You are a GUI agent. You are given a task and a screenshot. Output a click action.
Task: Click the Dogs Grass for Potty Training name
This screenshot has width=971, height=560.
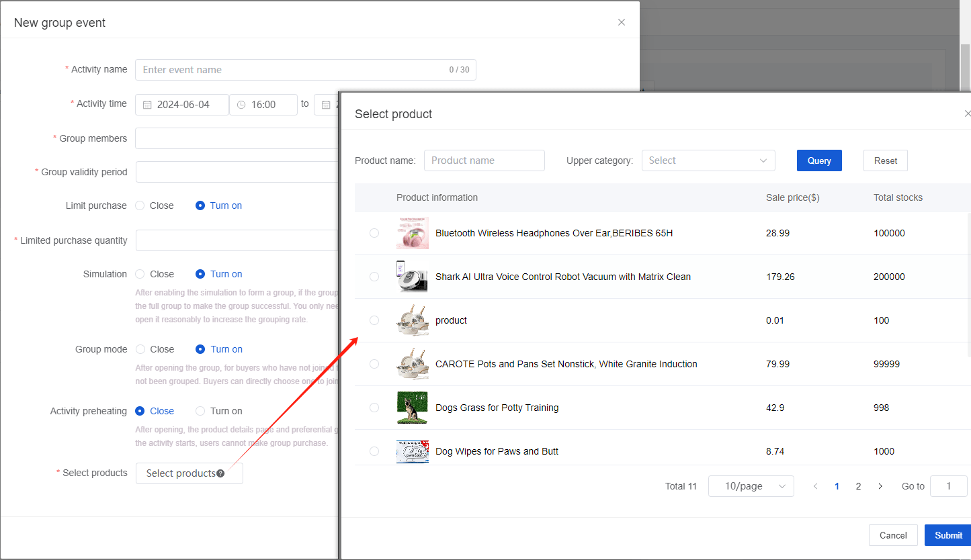(497, 408)
